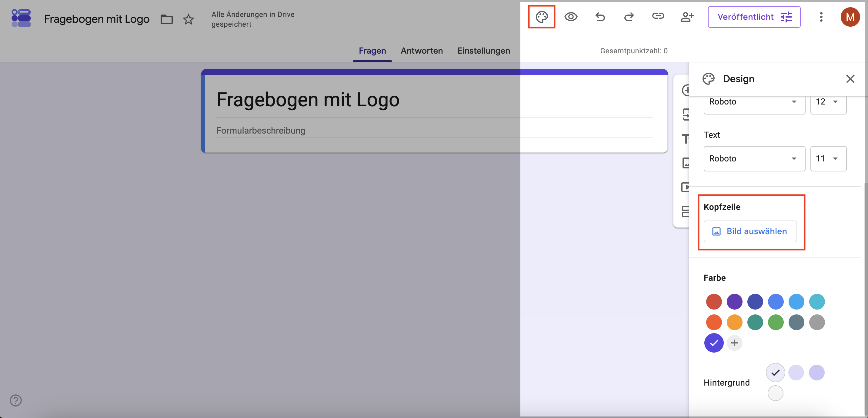Viewport: 868px width, 418px height.
Task: Add section from side toolbar
Action: point(686,211)
